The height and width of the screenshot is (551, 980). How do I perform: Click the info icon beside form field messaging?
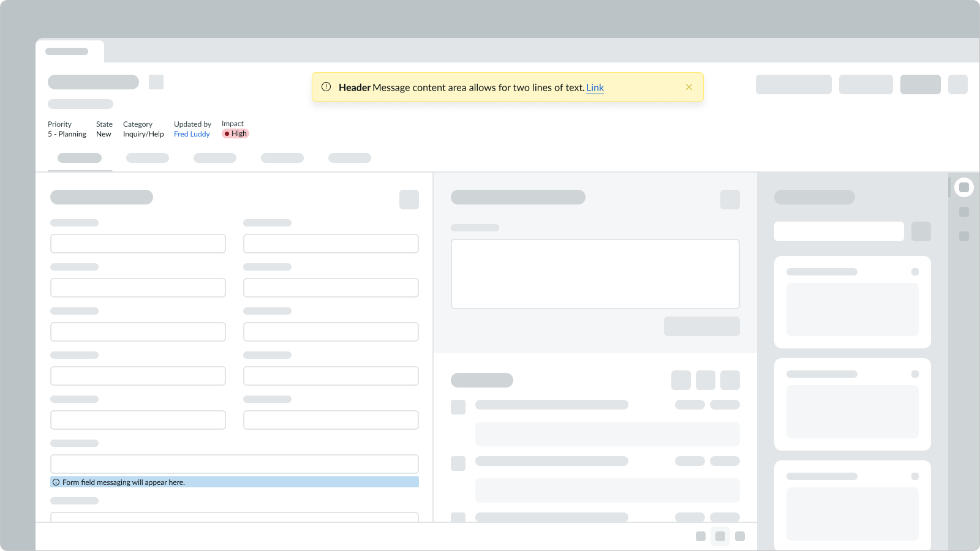pos(56,482)
